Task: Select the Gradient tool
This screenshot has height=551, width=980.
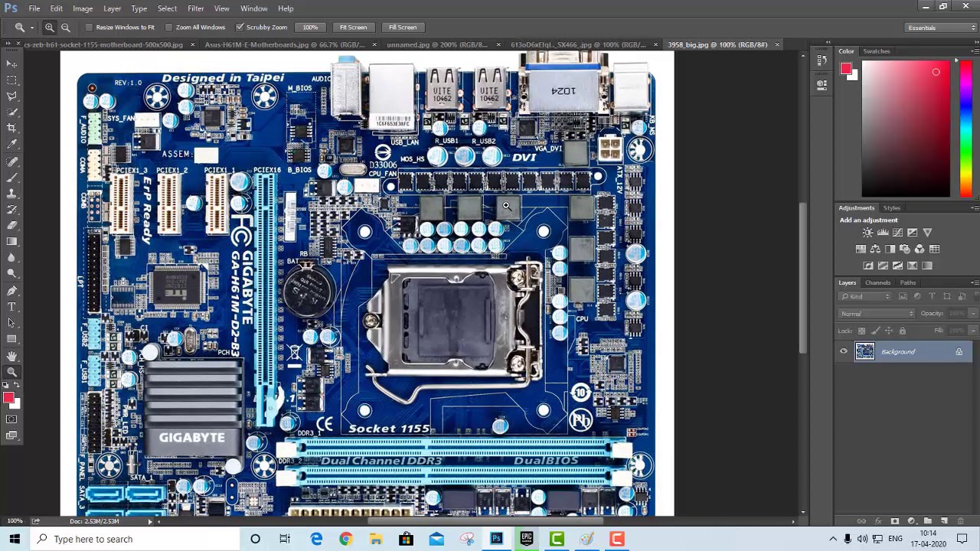Action: point(11,241)
